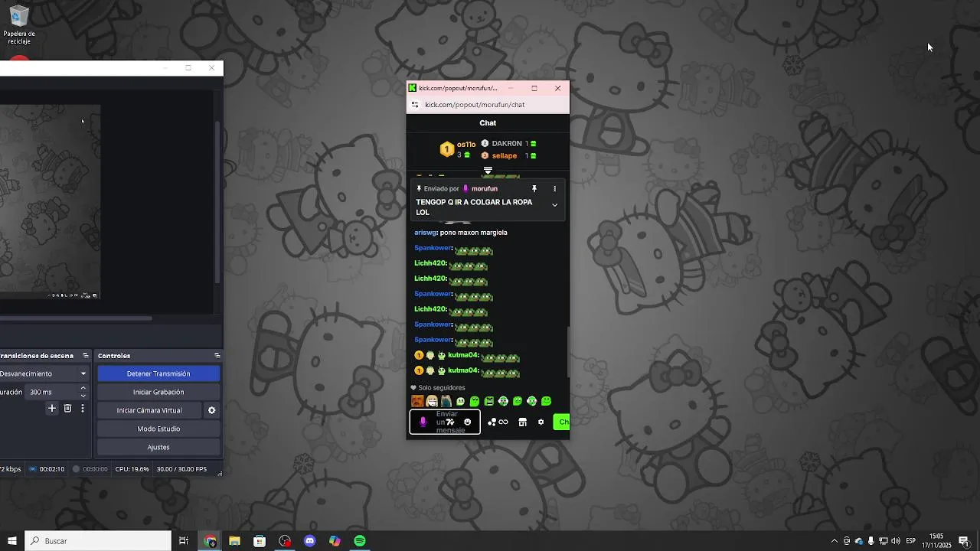The image size is (980, 551).
Task: Click the 300 ms duration field
Action: pos(52,392)
